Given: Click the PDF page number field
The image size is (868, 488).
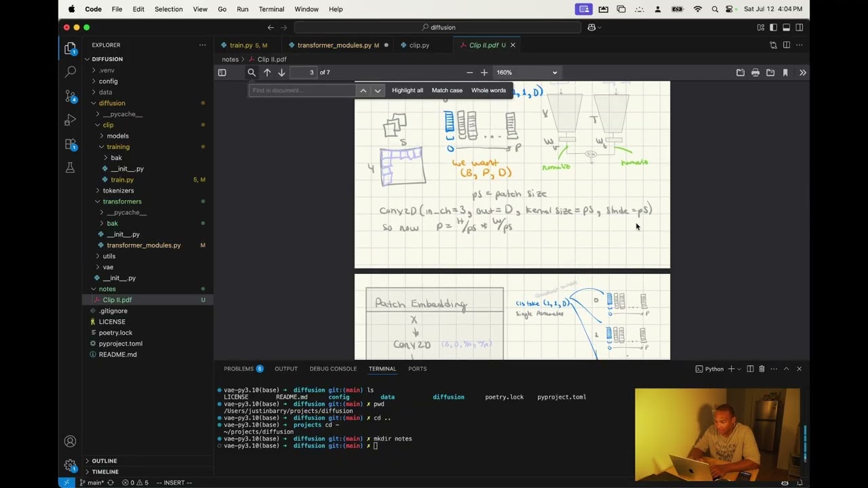Looking at the screenshot, I should (303, 73).
